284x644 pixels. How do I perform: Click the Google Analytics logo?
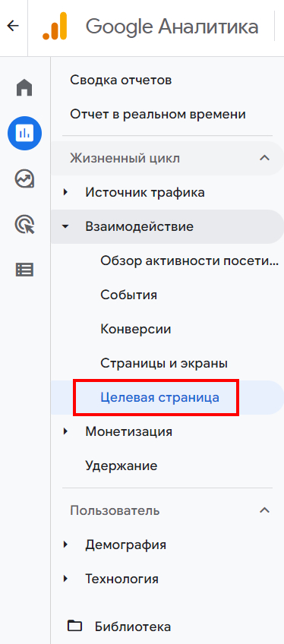pyautogui.click(x=55, y=27)
